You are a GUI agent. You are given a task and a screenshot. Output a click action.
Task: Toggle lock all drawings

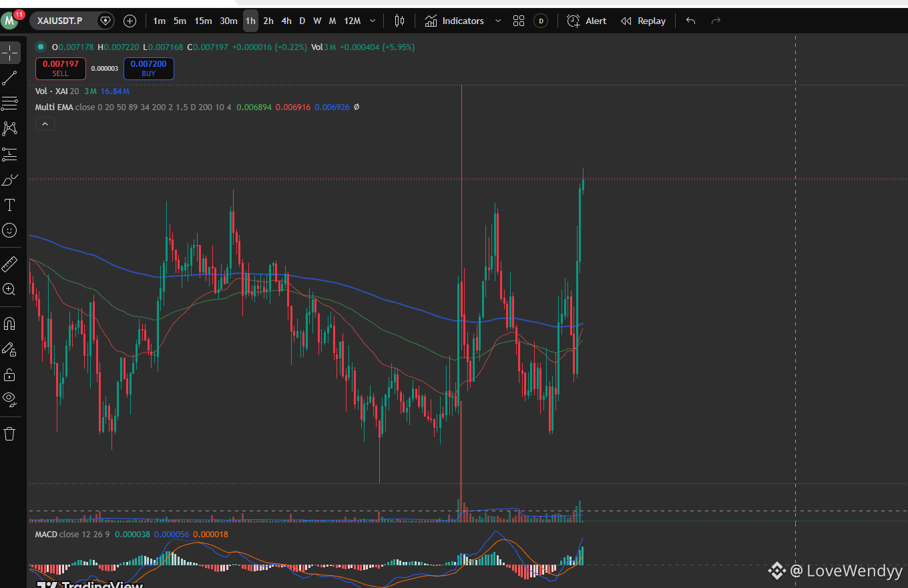[x=9, y=374]
